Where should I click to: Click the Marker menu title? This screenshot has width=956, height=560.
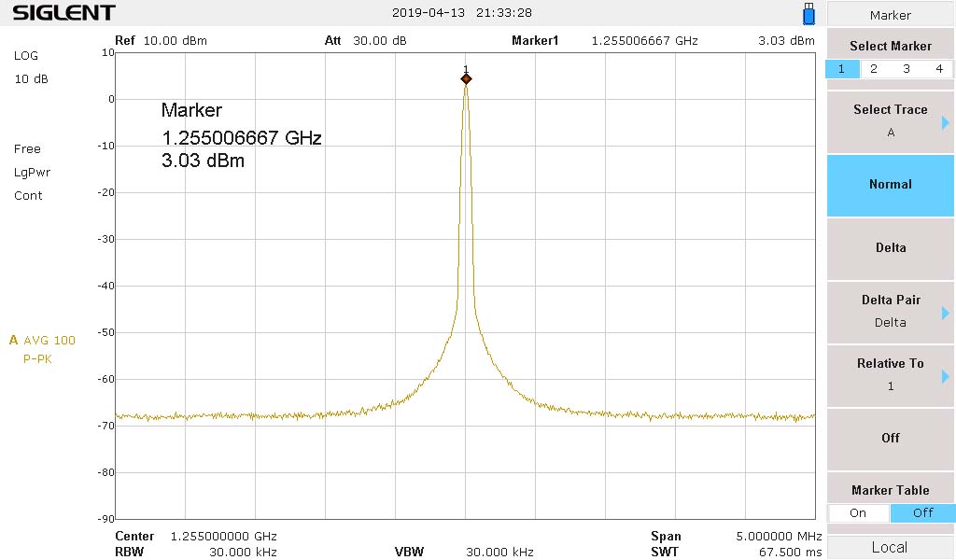(890, 15)
